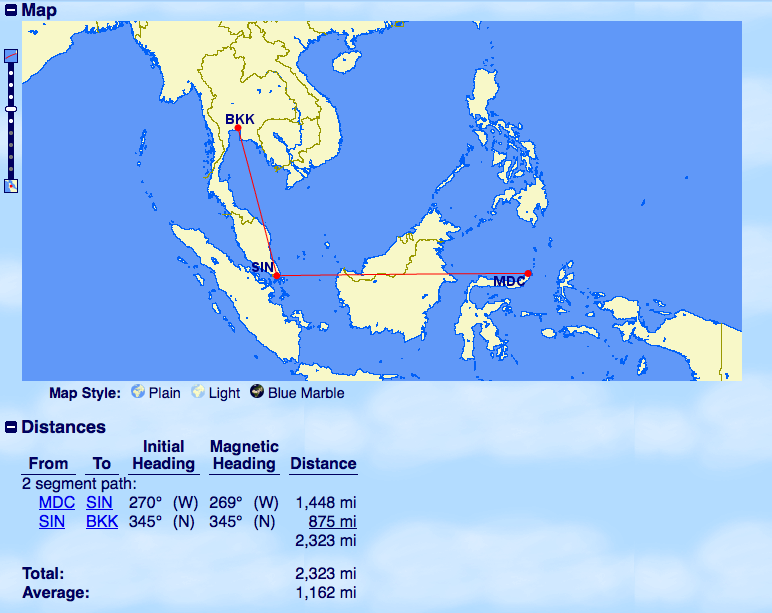
Task: Open SIN link in the From column
Action: click(52, 521)
